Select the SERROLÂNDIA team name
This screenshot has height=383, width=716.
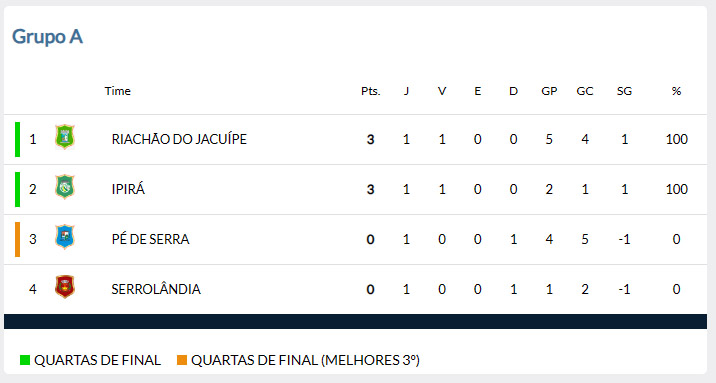[156, 289]
